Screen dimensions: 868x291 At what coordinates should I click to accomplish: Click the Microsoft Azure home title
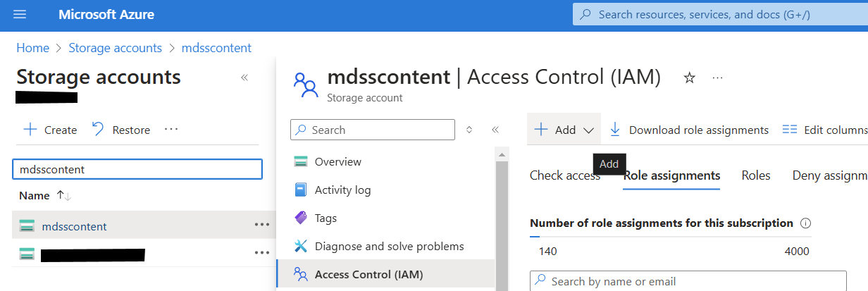[106, 15]
